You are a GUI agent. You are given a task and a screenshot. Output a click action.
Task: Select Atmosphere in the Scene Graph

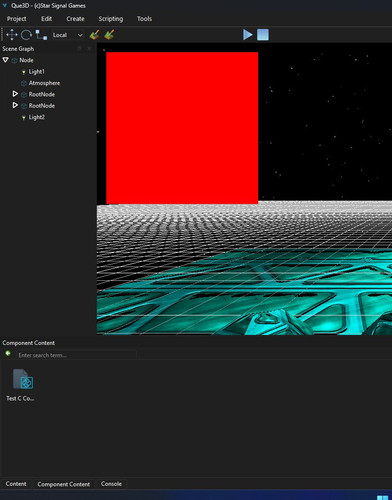(44, 83)
